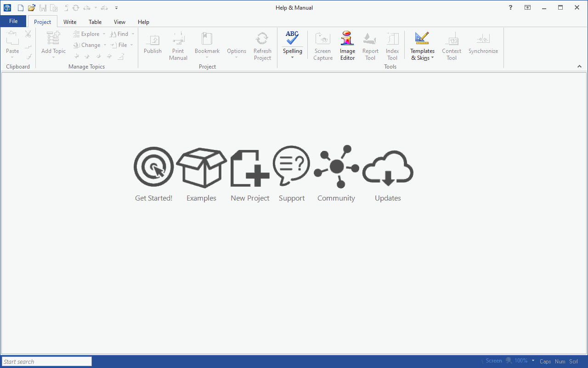
Task: Open the quick access toolbar customize arrow
Action: point(117,8)
